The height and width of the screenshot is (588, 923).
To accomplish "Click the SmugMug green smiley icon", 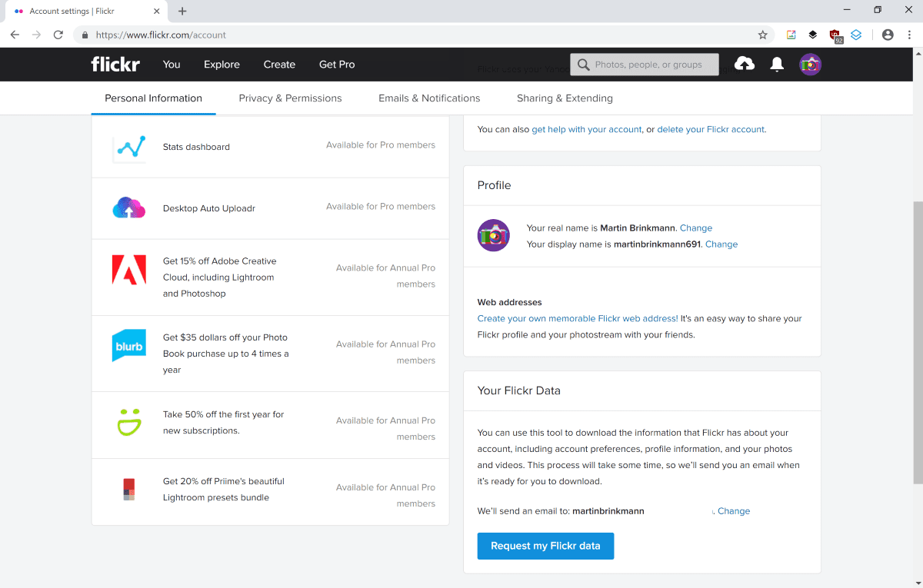I will (x=128, y=422).
